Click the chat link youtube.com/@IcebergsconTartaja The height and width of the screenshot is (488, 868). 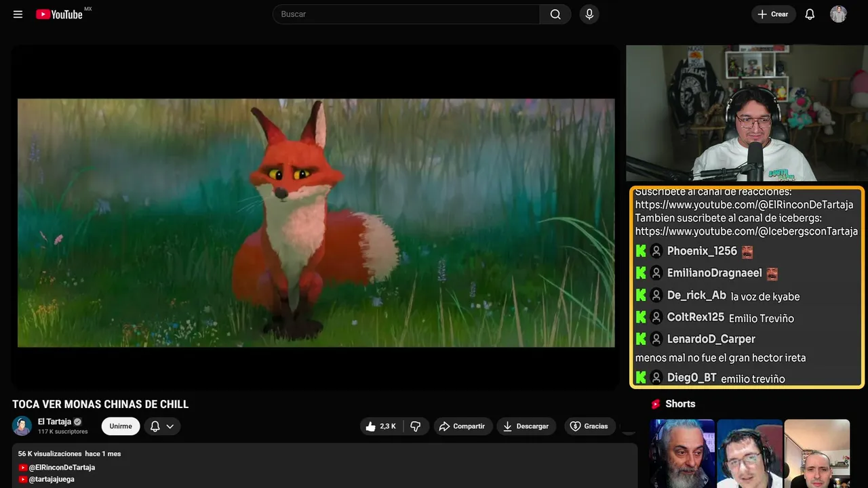point(747,231)
